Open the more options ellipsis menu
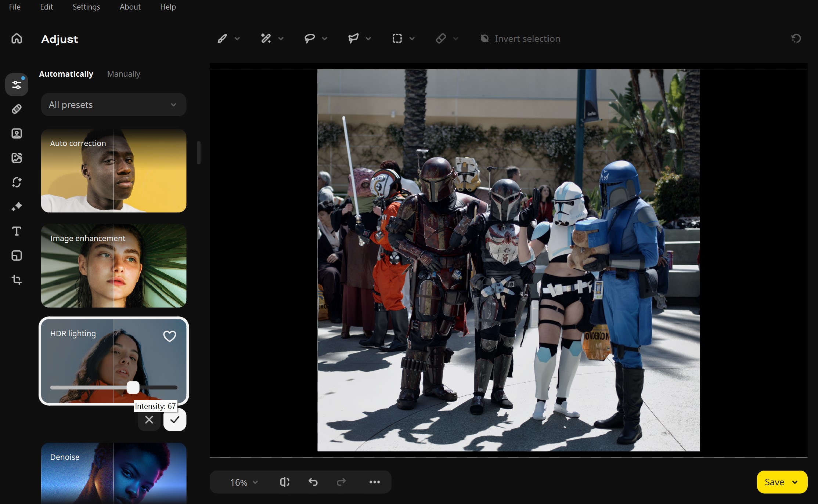The height and width of the screenshot is (504, 818). click(375, 482)
